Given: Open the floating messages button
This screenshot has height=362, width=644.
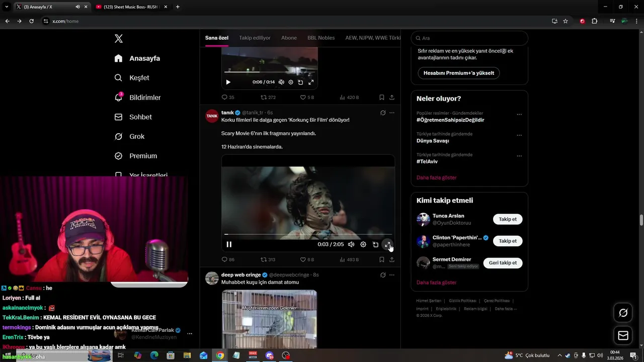Looking at the screenshot, I should click(623, 335).
